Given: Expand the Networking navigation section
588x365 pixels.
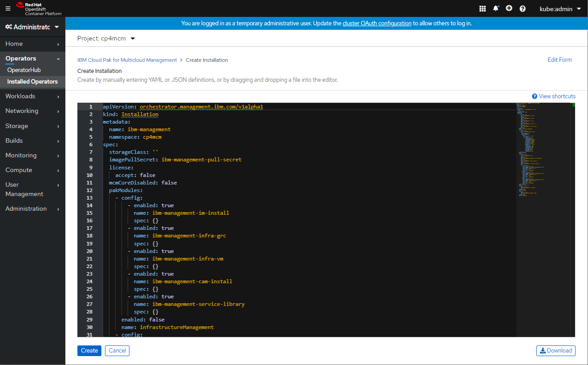Looking at the screenshot, I should pos(32,111).
